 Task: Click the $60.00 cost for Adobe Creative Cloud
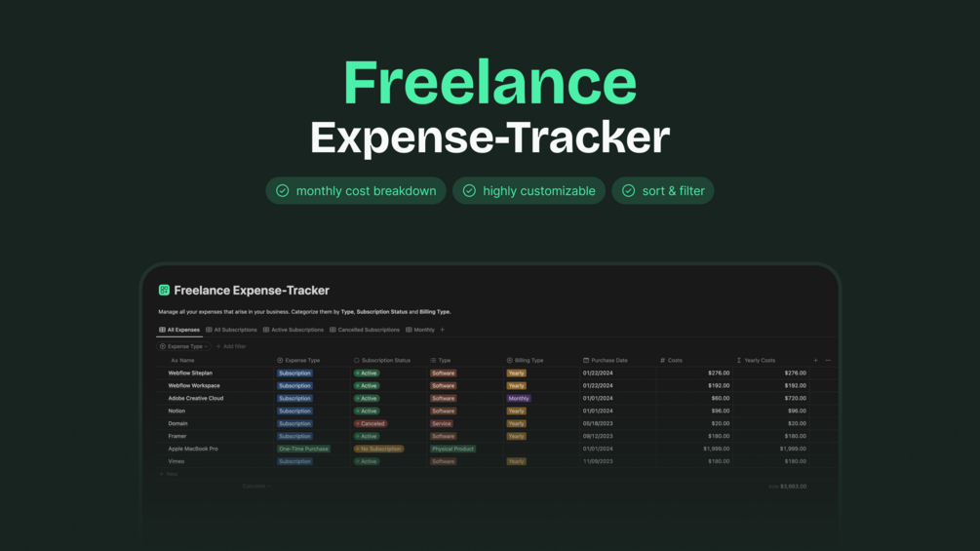[x=720, y=398]
